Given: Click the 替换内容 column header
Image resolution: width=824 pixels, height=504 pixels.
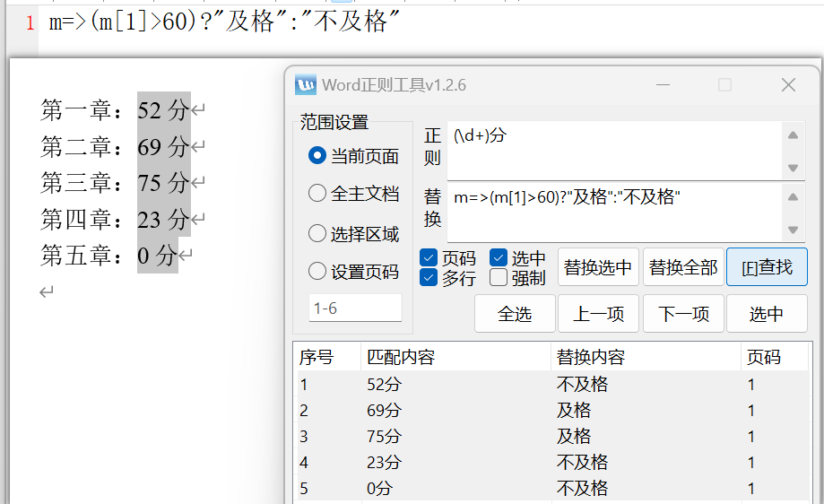Looking at the screenshot, I should (x=646, y=357).
